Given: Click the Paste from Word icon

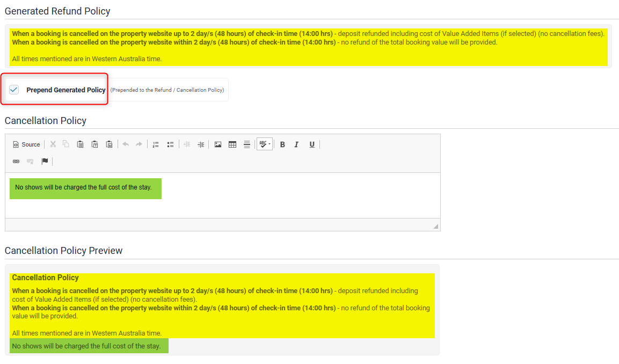Looking at the screenshot, I should [x=109, y=144].
